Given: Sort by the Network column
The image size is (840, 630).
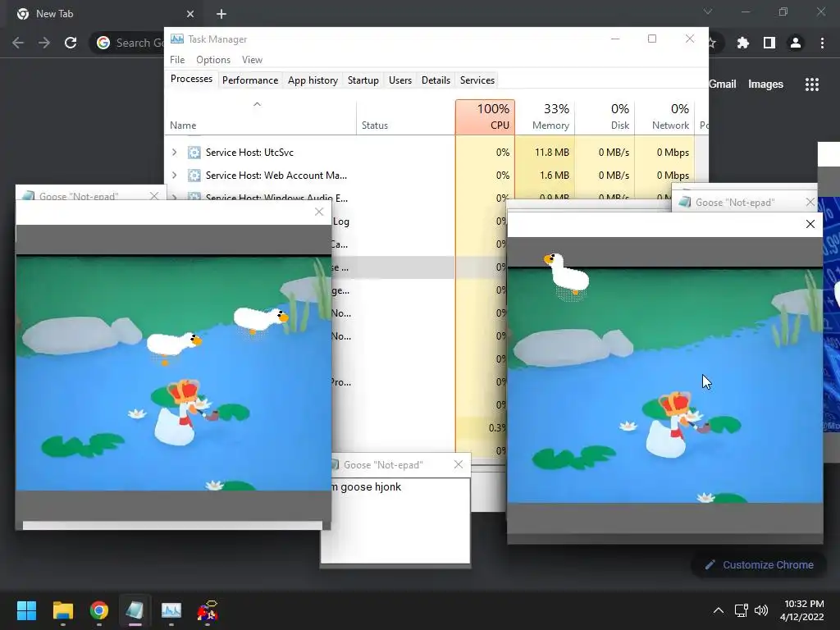Looking at the screenshot, I should click(x=664, y=117).
